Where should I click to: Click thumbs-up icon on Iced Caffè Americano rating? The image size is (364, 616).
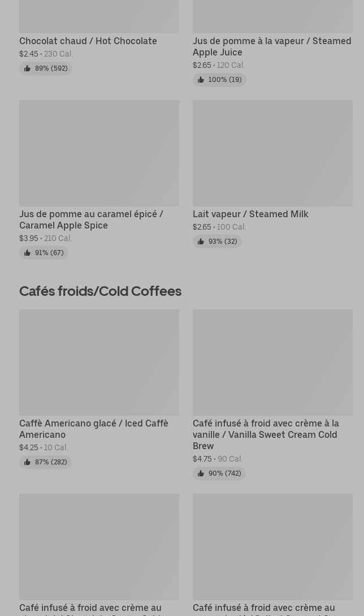[x=27, y=462]
